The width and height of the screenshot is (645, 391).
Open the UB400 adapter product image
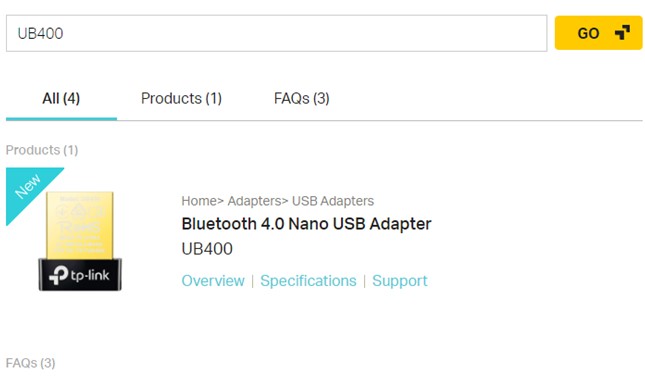coord(80,241)
